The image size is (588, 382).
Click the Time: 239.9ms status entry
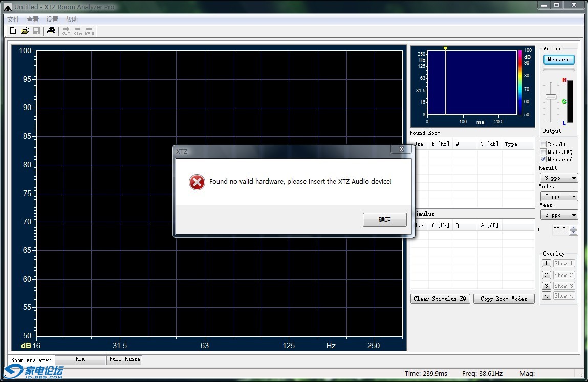pos(426,374)
